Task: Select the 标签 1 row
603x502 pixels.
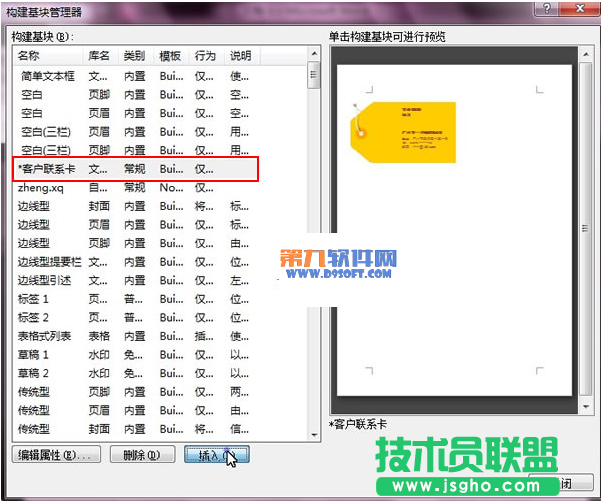Action: pyautogui.click(x=135, y=299)
